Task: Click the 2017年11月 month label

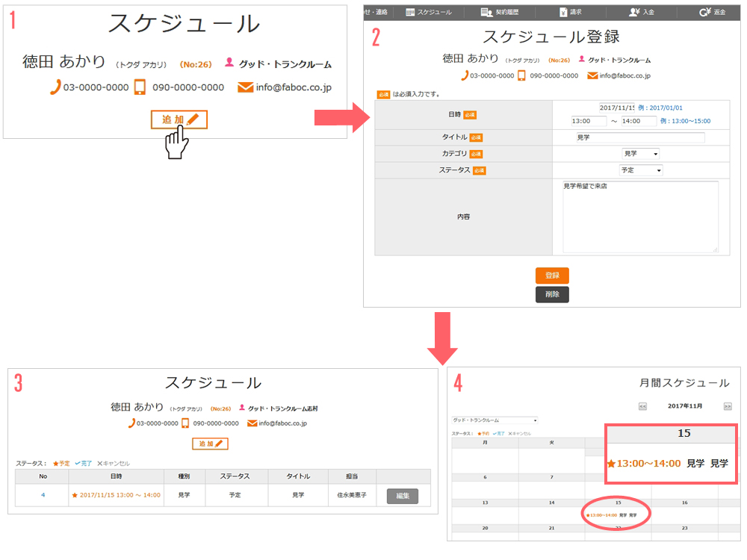Action: coord(684,406)
